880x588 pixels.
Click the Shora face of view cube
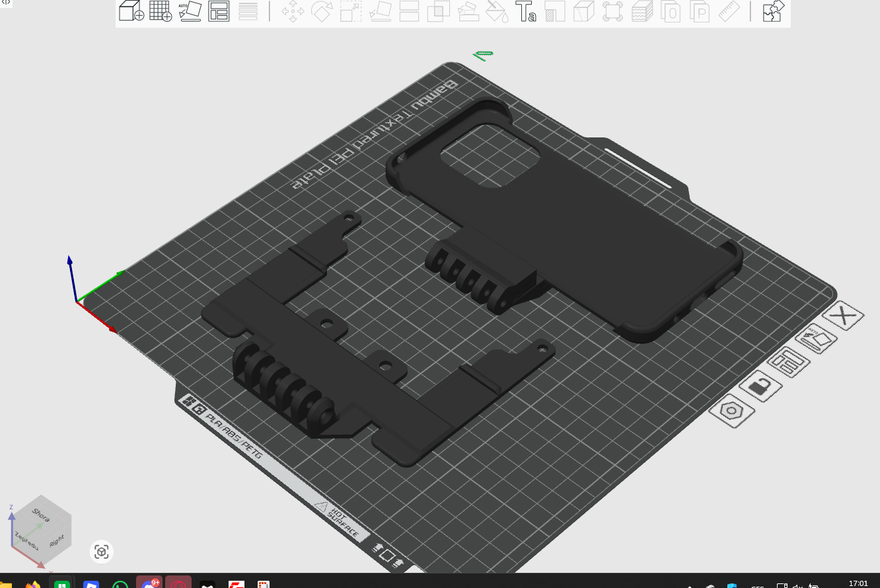(x=42, y=515)
